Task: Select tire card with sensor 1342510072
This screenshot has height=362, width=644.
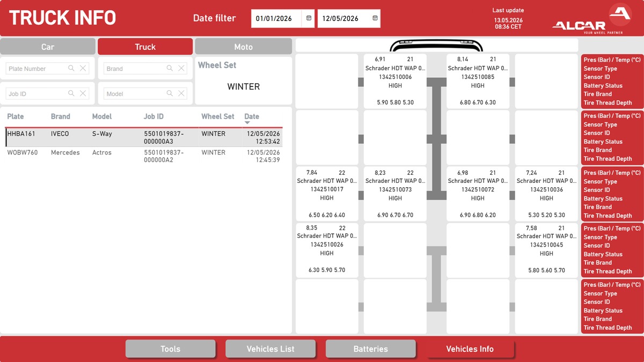Action: (478, 194)
